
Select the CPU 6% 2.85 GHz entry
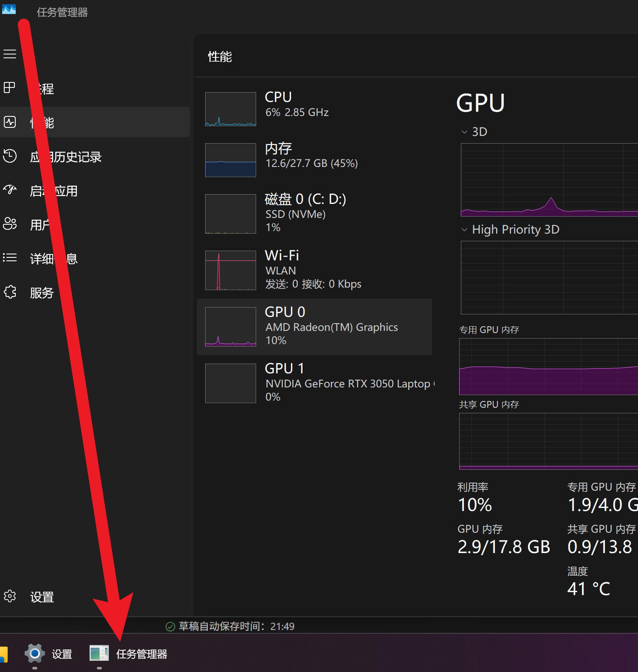coord(314,109)
